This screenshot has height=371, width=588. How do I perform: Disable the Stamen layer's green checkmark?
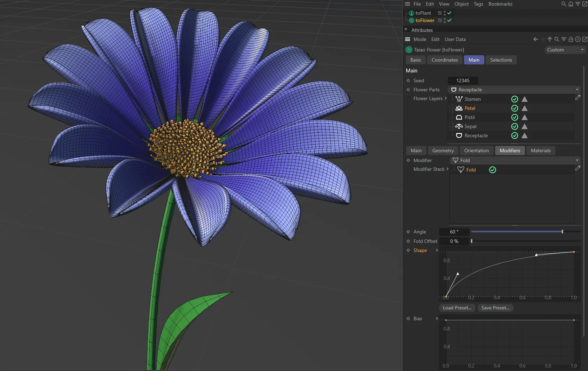point(514,99)
